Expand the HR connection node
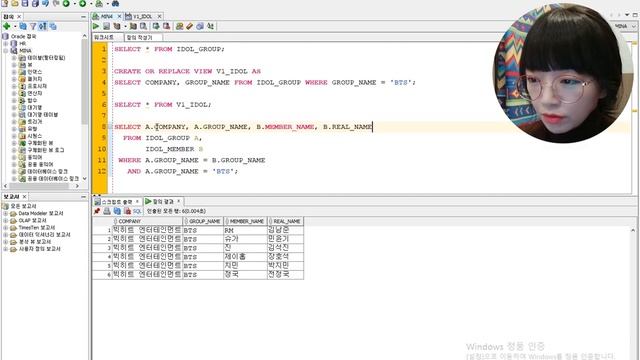Screen dimensions: 640x360 (x=6, y=43)
